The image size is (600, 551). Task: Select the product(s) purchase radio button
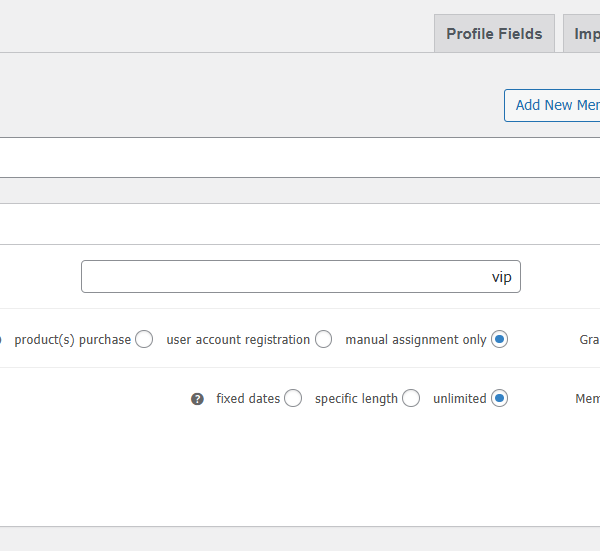pyautogui.click(x=144, y=340)
